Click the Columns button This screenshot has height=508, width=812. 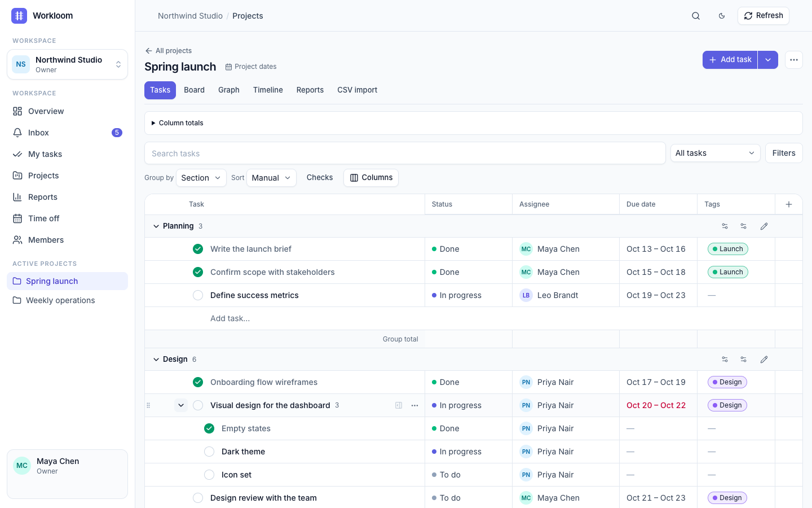coord(371,178)
